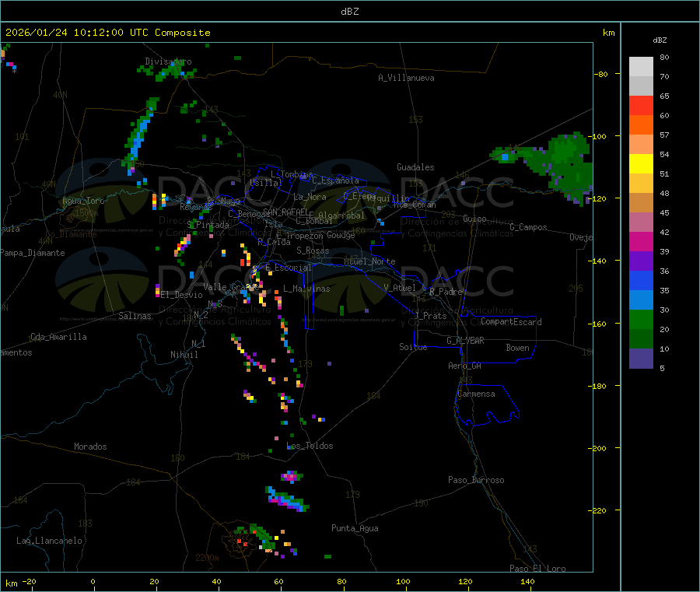Click the Divisadero map label

click(x=168, y=61)
